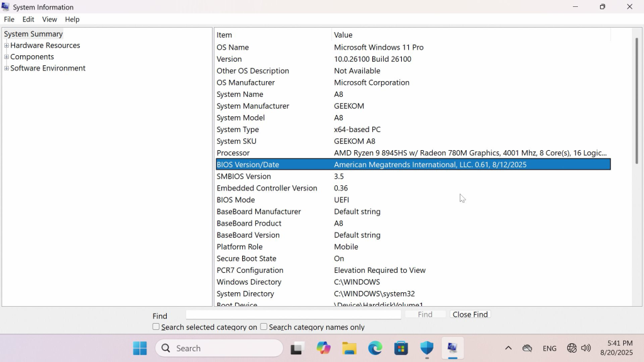Screen dimensions: 644x362
Task: Select the BaseBoard Manufacturer row
Action: click(x=413, y=212)
